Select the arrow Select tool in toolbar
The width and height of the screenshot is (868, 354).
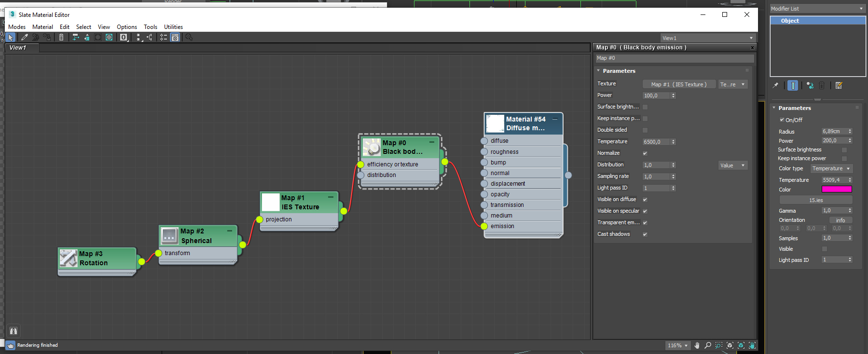click(x=11, y=37)
